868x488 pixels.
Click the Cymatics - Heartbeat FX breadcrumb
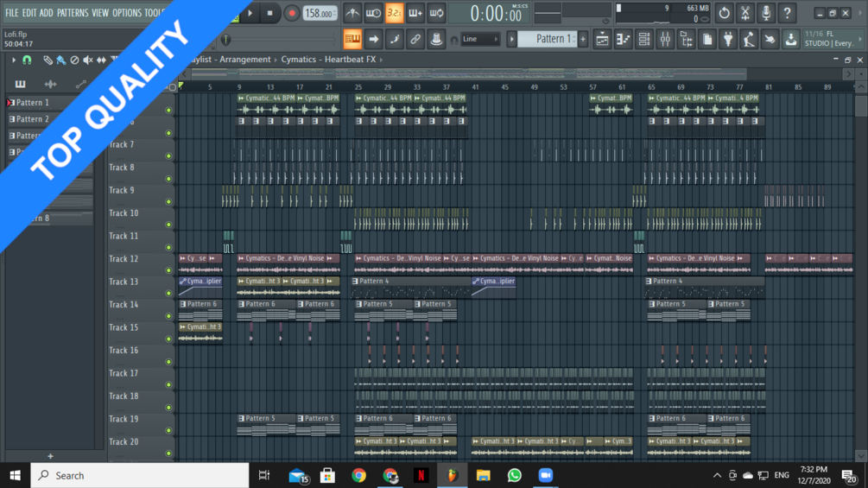[x=328, y=60]
